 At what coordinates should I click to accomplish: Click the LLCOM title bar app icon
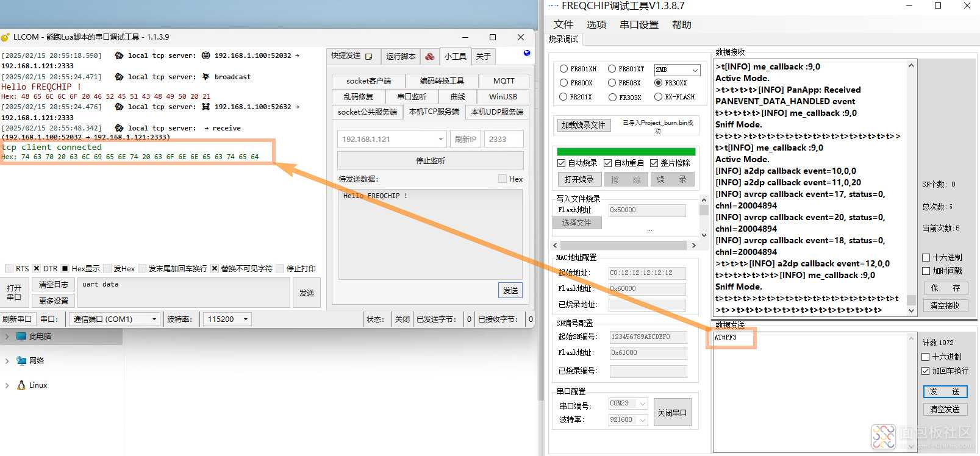[5, 37]
